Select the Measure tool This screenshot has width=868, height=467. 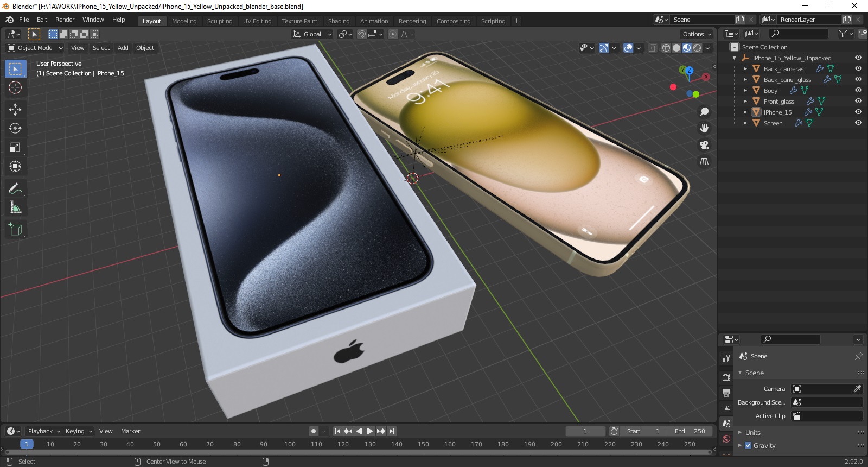pos(15,207)
